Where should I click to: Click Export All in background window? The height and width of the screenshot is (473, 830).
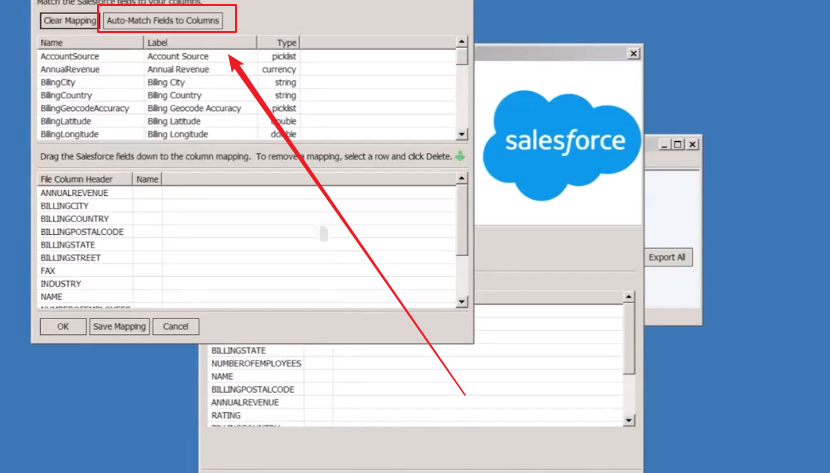tap(667, 257)
